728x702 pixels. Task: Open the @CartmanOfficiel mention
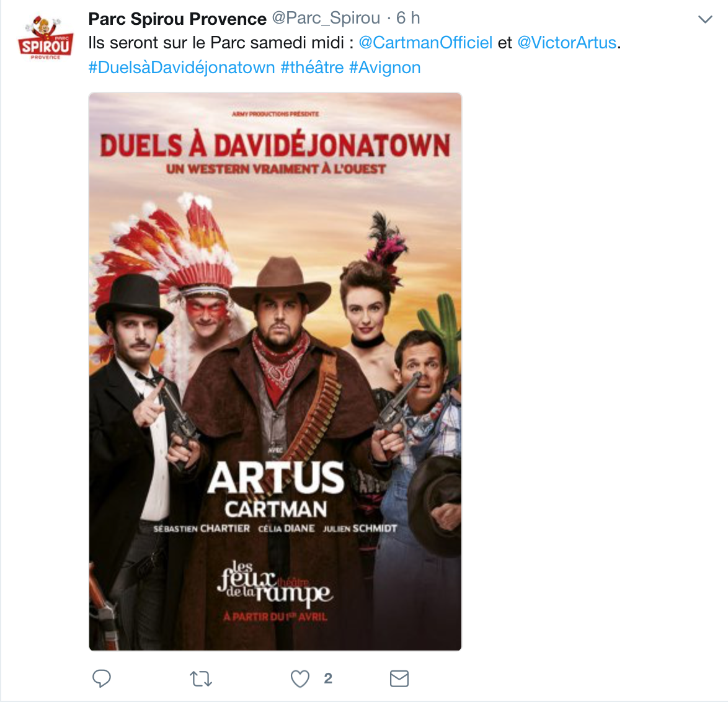[425, 43]
